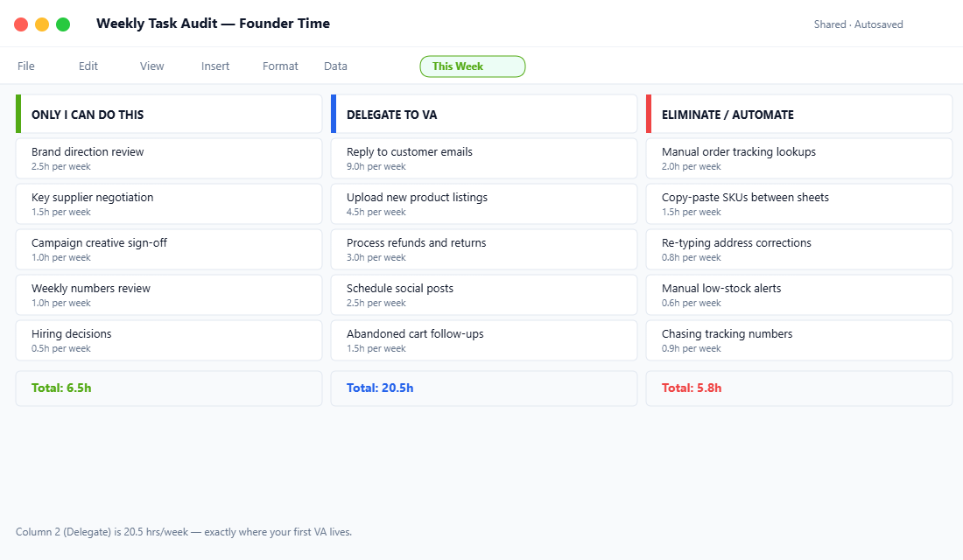This screenshot has height=560, width=963.
Task: Click the Copy-paste SKUs between sheets card
Action: pos(799,204)
